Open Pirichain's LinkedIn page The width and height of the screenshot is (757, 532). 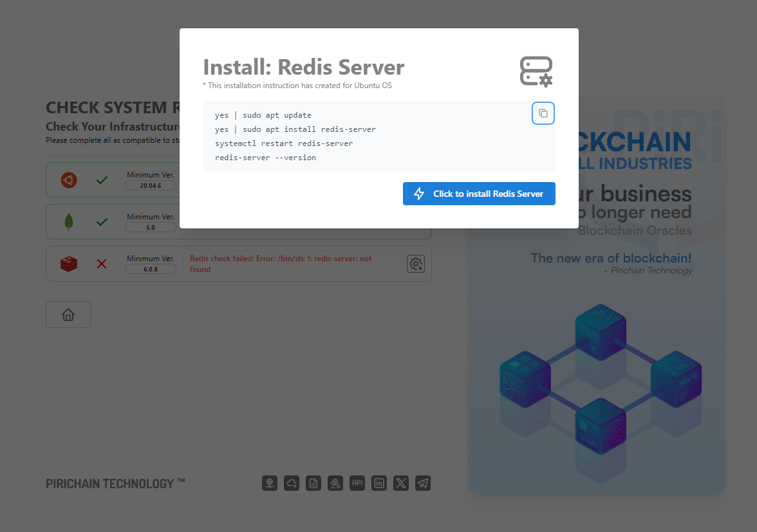tap(379, 483)
